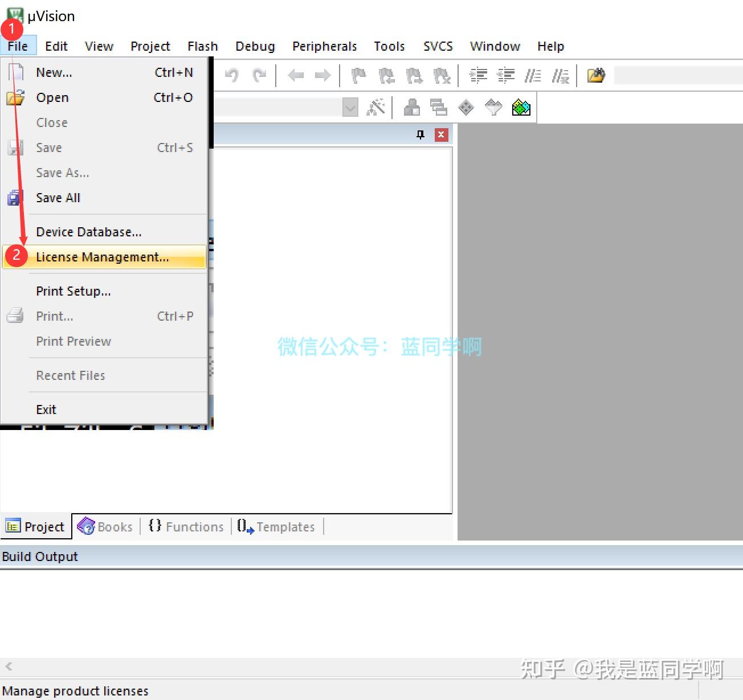Close the Project panel with red X

coord(441,135)
